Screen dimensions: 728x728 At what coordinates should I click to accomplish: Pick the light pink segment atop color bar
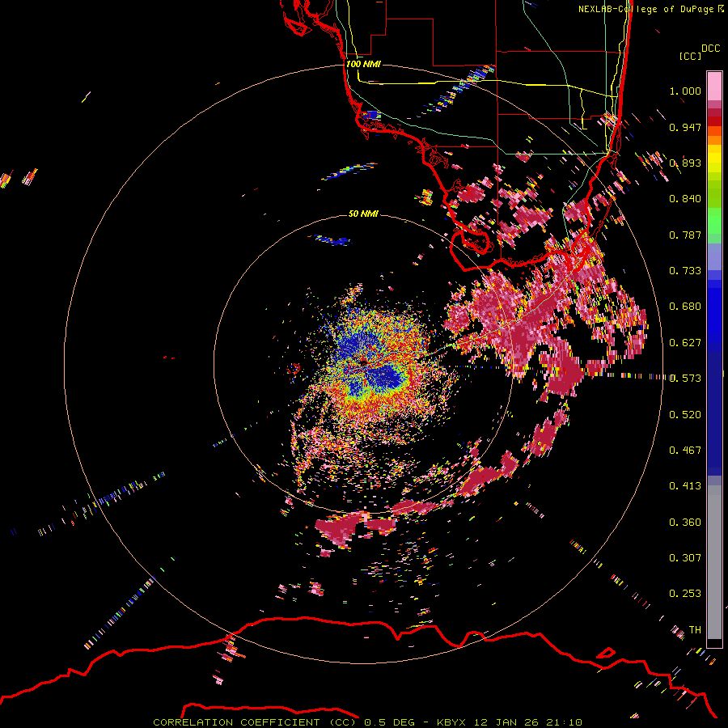click(x=714, y=87)
